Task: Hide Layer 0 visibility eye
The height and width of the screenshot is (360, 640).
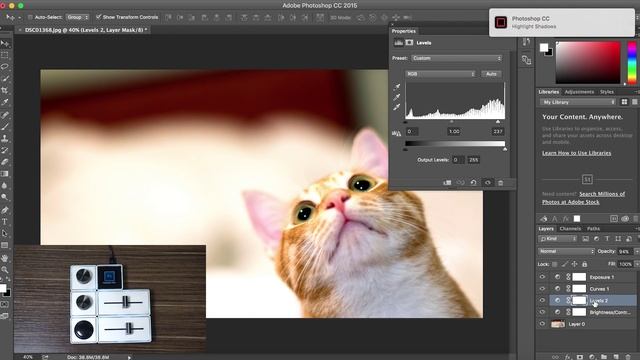Action: tap(542, 324)
